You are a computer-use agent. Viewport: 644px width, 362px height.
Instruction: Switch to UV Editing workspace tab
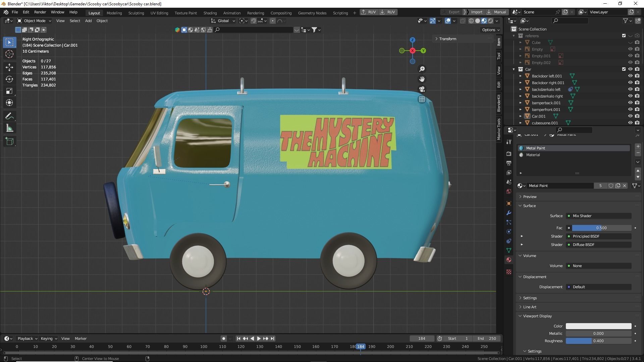[x=159, y=13]
